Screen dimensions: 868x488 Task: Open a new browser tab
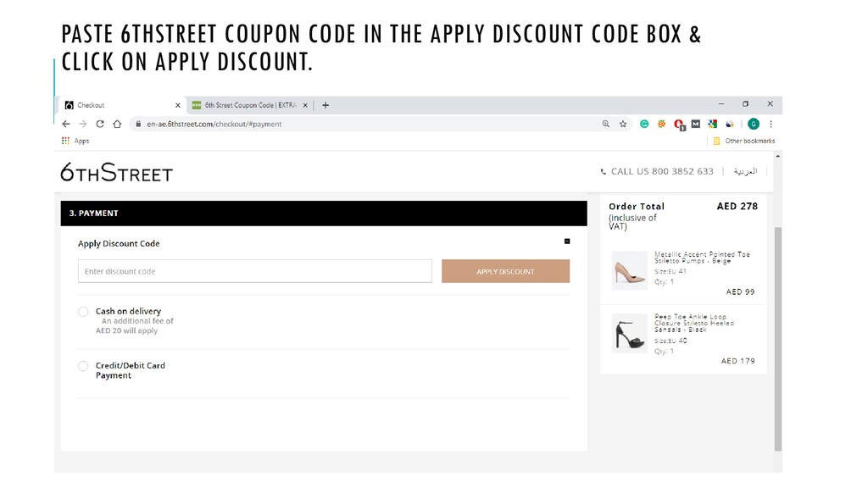point(325,105)
